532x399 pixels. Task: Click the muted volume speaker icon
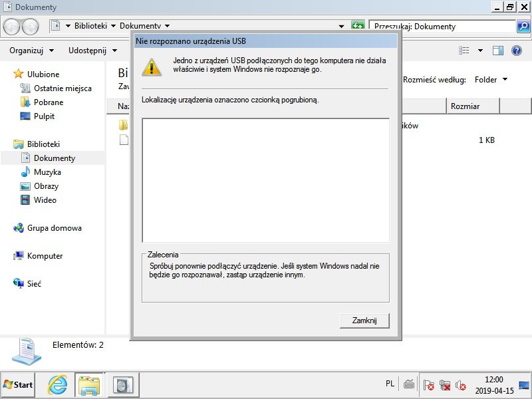[460, 385]
